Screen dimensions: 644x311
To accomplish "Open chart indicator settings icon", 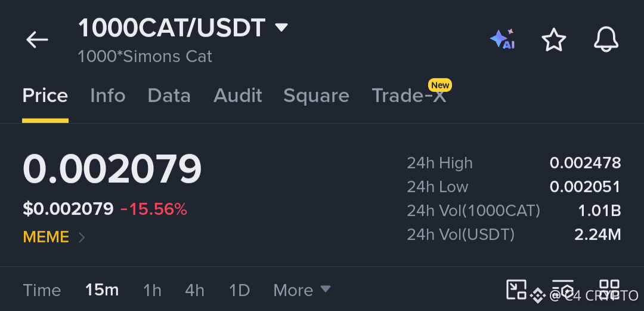I will (x=563, y=289).
